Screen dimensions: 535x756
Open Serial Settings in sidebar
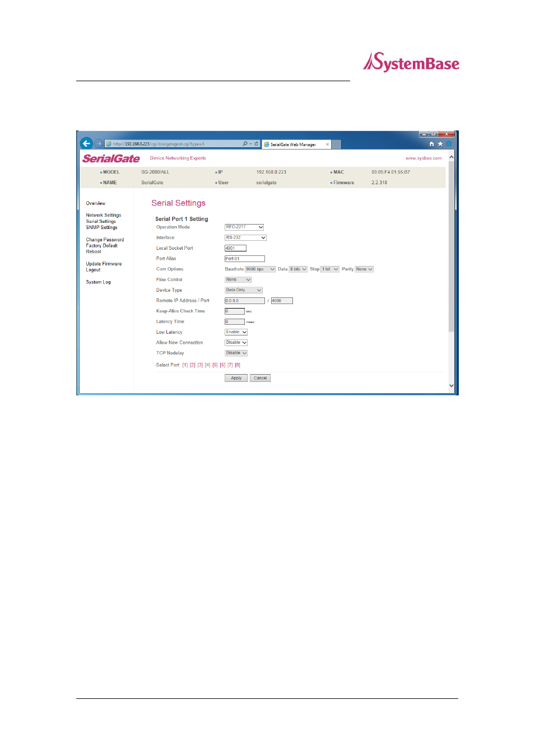(101, 221)
